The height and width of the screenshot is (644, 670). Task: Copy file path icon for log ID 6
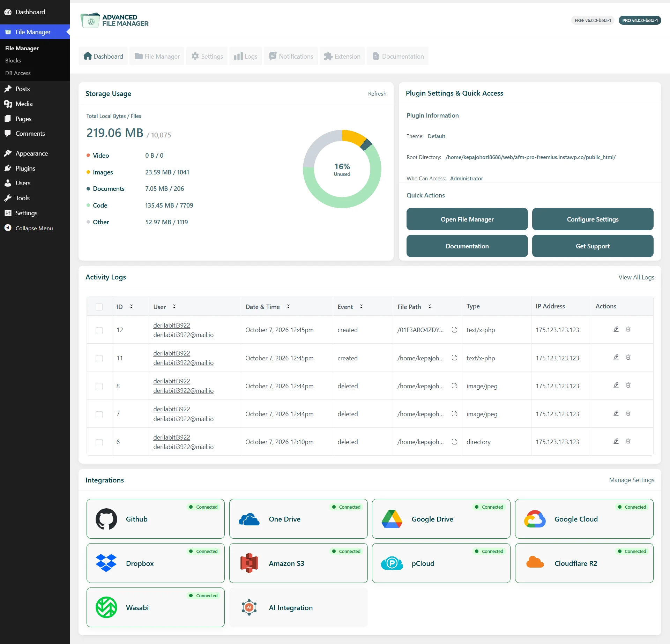pyautogui.click(x=454, y=442)
